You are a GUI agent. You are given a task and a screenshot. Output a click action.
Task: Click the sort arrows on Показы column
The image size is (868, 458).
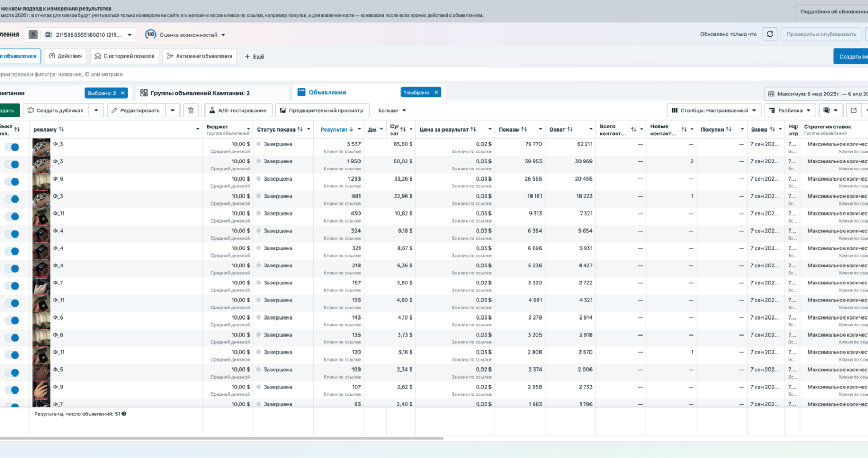(525, 129)
